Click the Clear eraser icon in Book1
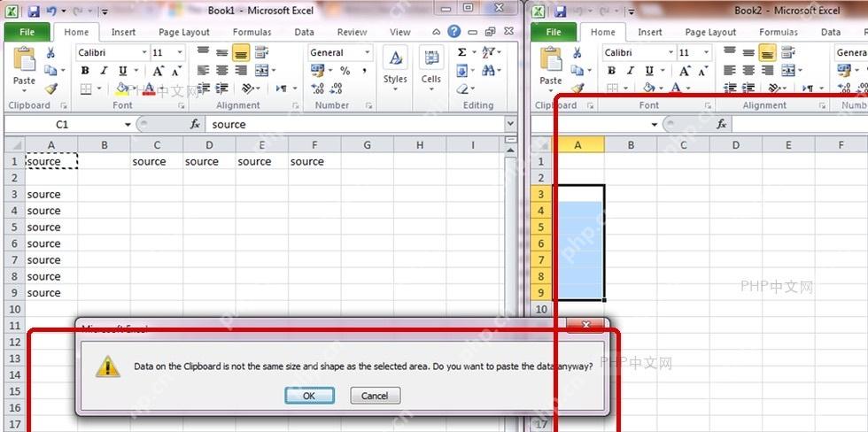Image resolution: width=868 pixels, height=432 pixels. (462, 89)
